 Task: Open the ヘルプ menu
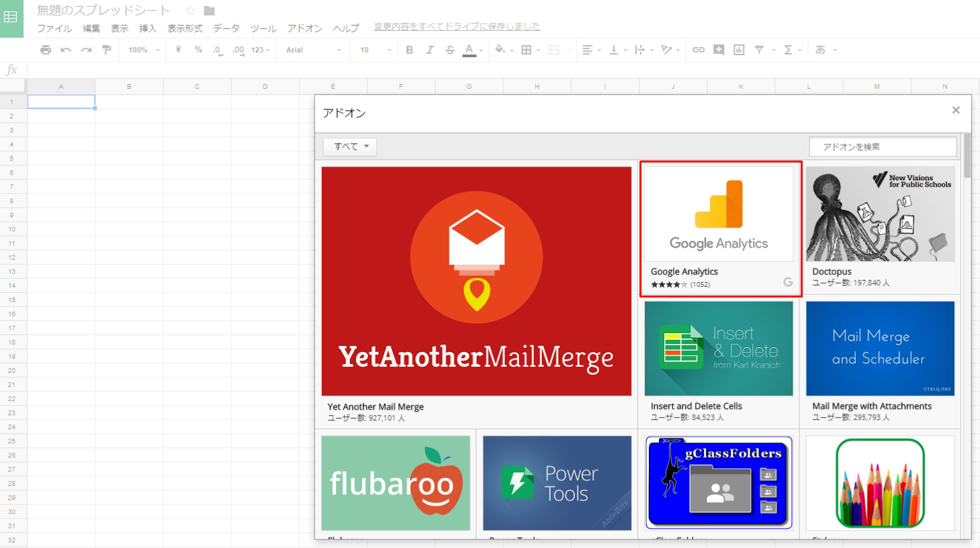[x=346, y=28]
